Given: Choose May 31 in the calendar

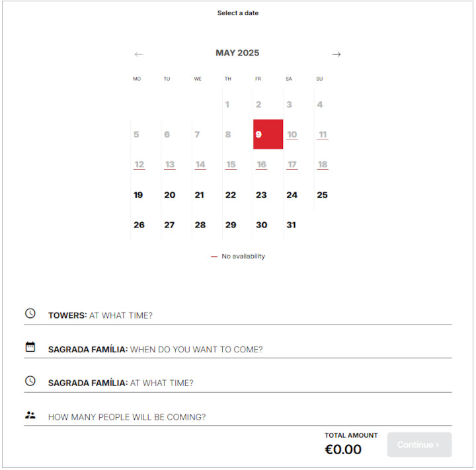Looking at the screenshot, I should (292, 225).
